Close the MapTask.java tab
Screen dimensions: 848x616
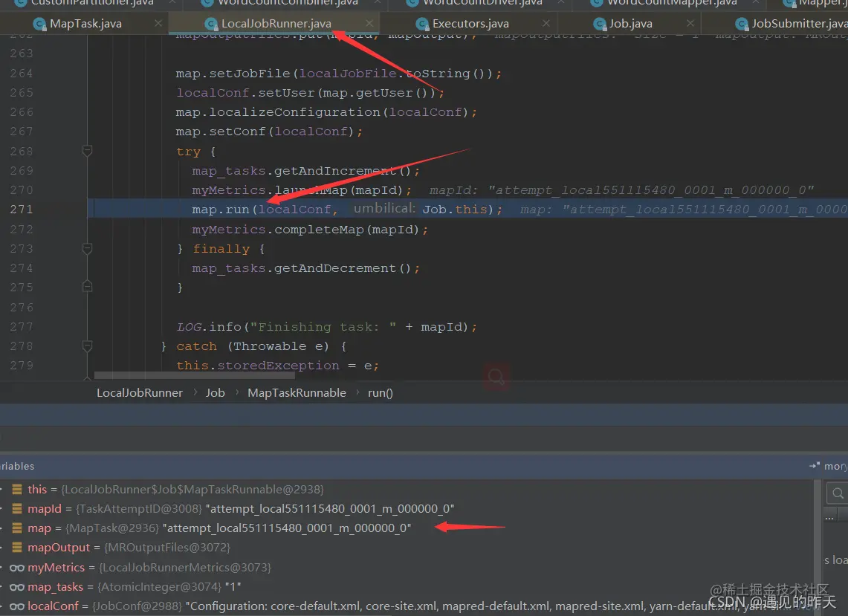158,23
